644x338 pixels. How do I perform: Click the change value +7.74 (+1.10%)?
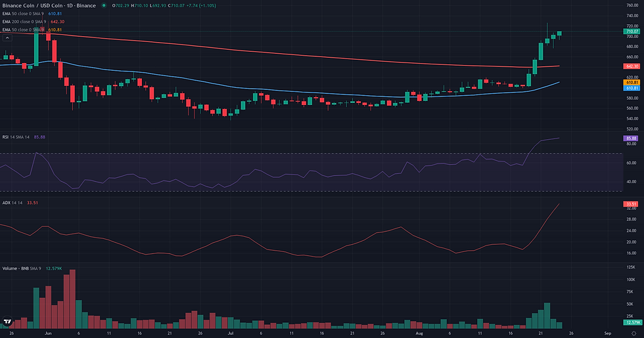tap(201, 6)
